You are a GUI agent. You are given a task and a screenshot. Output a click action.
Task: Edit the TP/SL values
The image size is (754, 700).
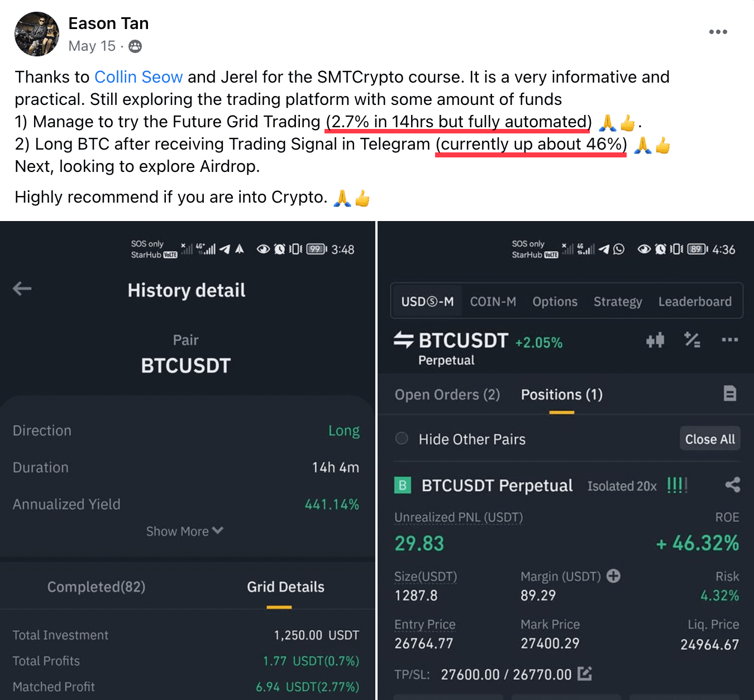pos(585,674)
